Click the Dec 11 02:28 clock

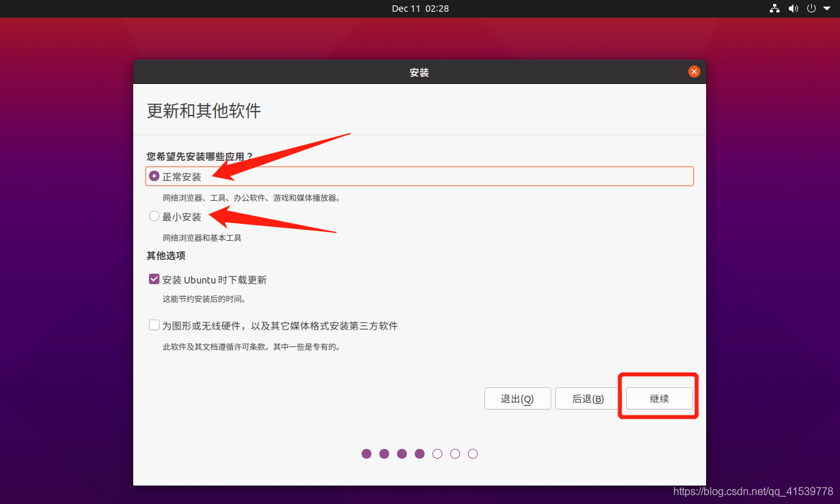pos(420,9)
